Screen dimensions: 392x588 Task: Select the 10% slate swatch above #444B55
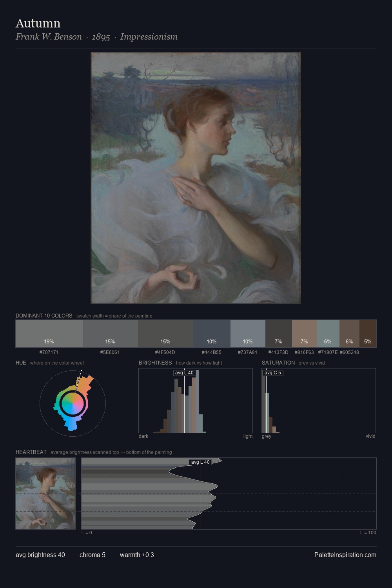coord(212,334)
